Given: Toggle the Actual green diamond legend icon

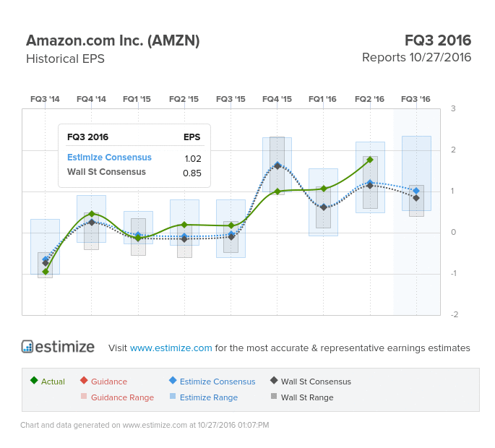Looking at the screenshot, I should tap(34, 380).
